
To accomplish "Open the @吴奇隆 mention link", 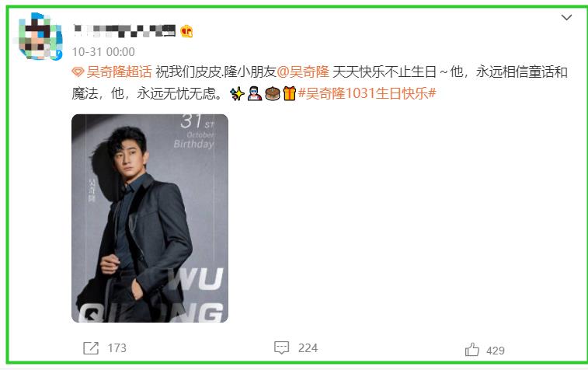I will (303, 72).
